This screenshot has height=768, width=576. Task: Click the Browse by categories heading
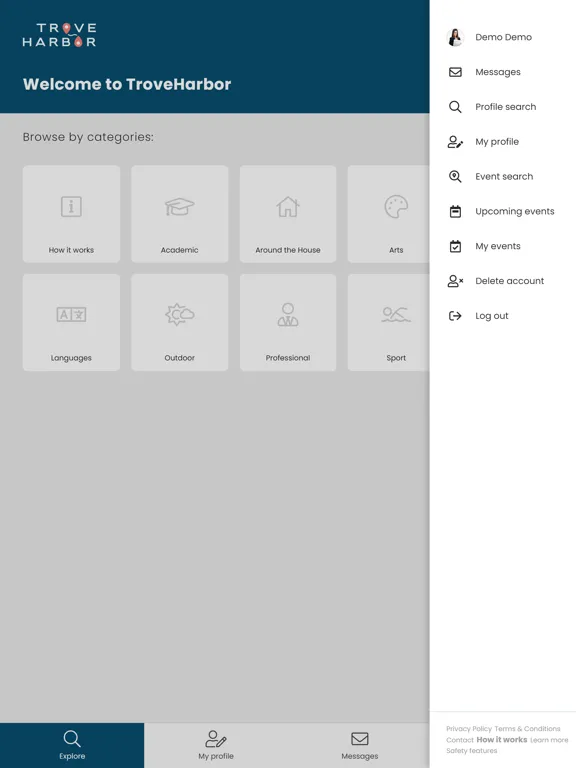(x=88, y=137)
